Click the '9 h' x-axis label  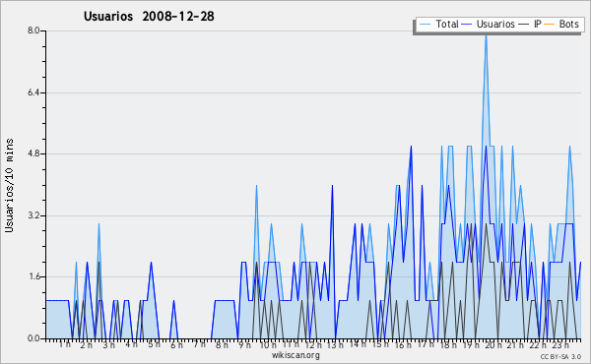[x=244, y=345]
